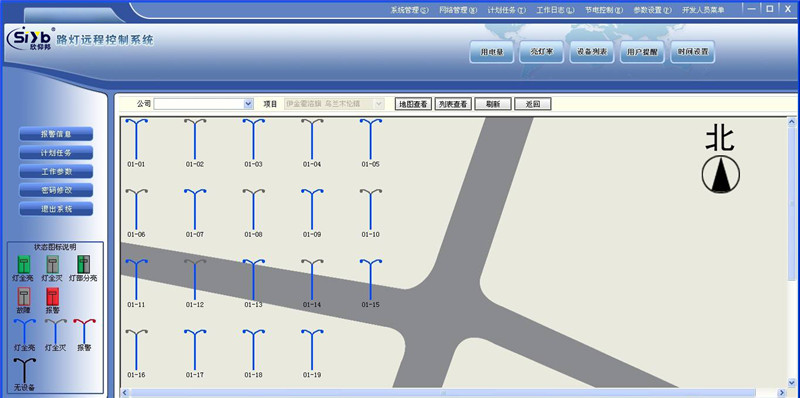Select street lamp 01-02 on the map
Image resolution: width=800 pixels, height=398 pixels.
pos(195,139)
